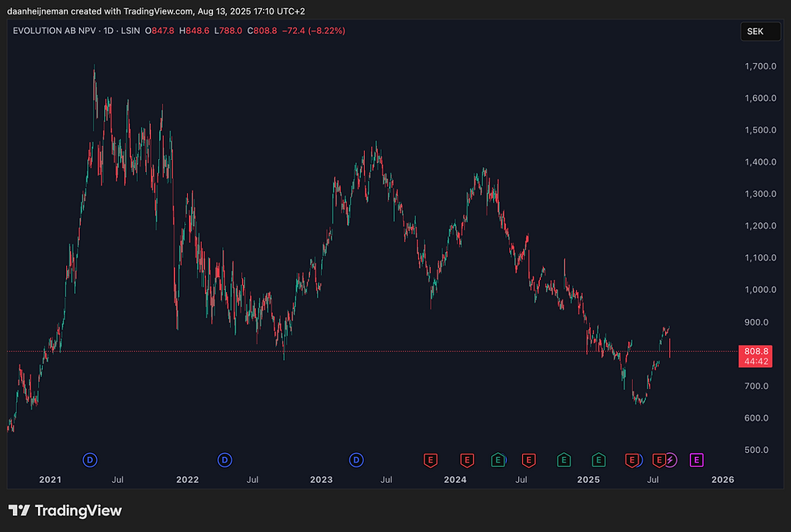Click the red E earnings marker right after 2024

click(467, 460)
